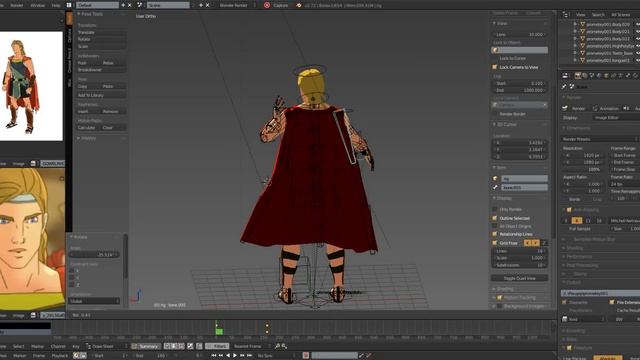Image resolution: width=640 pixels, height=360 pixels.
Task: Click the Toggle Quad View button
Action: pyautogui.click(x=519, y=278)
